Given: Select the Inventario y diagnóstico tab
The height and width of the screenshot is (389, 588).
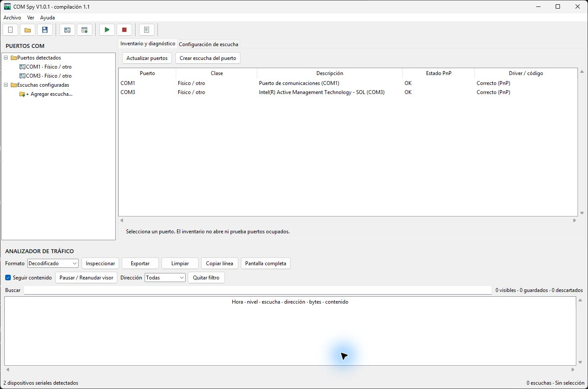Looking at the screenshot, I should [x=148, y=44].
